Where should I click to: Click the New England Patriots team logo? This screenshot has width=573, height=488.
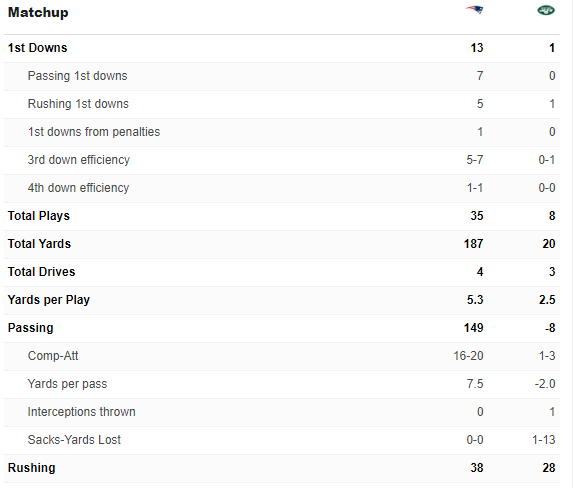[x=474, y=10]
